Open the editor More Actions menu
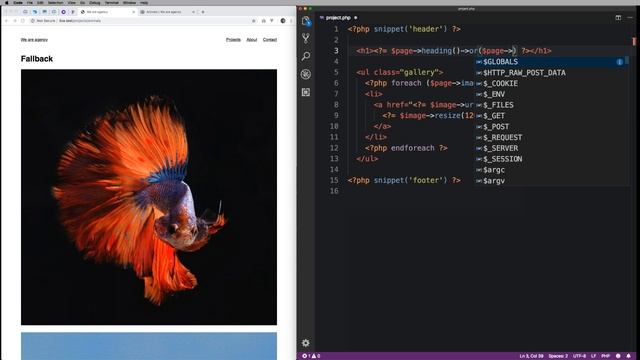This screenshot has height=360, width=640. 630,18
